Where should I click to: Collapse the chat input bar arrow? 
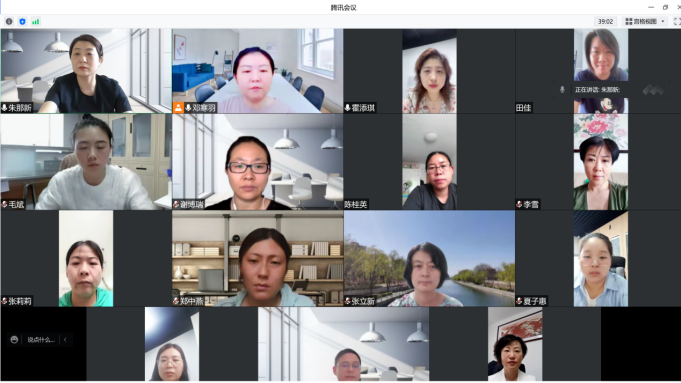coord(65,340)
